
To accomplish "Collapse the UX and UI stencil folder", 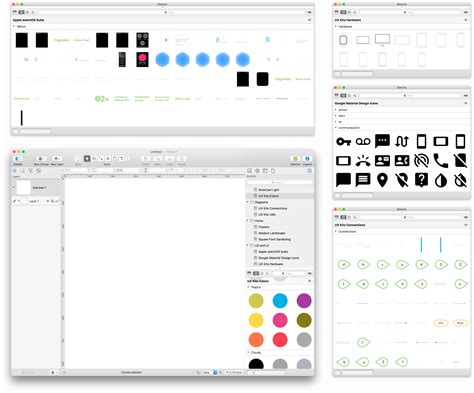I will point(247,245).
